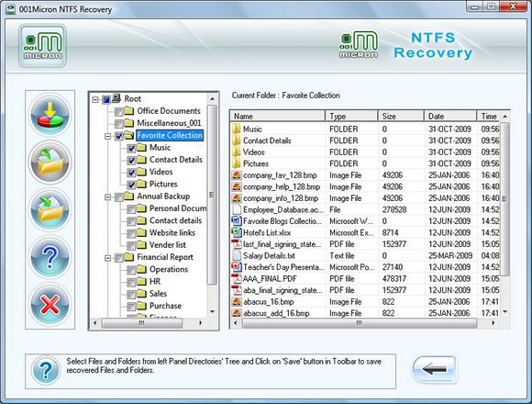Check the Miscellaneous_001 checkbox
532x404 pixels.
(118, 124)
